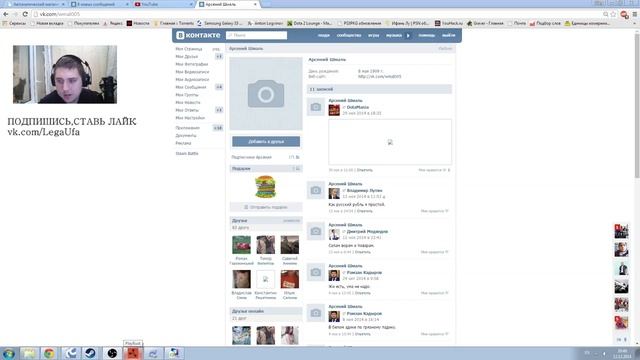Click the first 'Рамзан Кадыров' avatar
This screenshot has height=360, width=640.
pos(334,276)
